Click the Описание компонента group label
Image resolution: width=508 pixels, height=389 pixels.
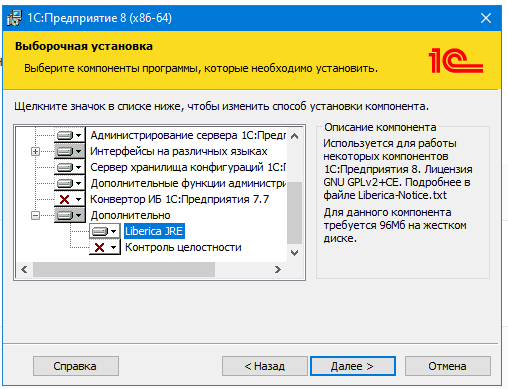pyautogui.click(x=380, y=127)
